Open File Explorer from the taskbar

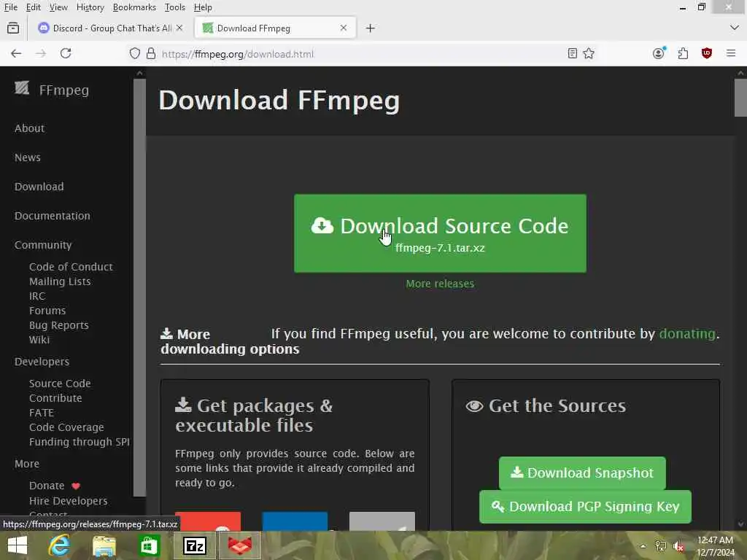[104, 545]
